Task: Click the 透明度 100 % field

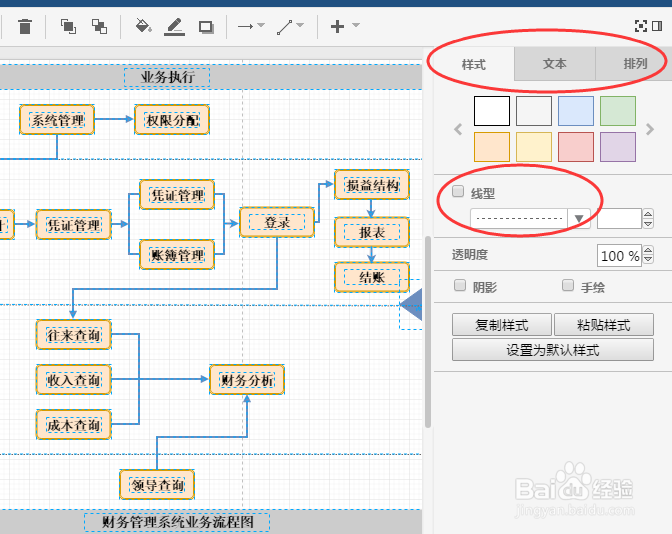Action: (619, 256)
